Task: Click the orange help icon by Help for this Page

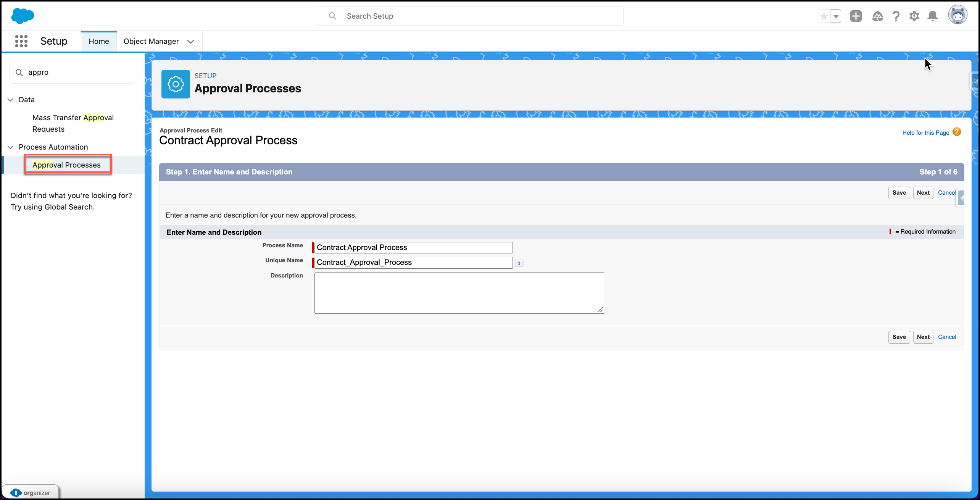Action: [957, 132]
